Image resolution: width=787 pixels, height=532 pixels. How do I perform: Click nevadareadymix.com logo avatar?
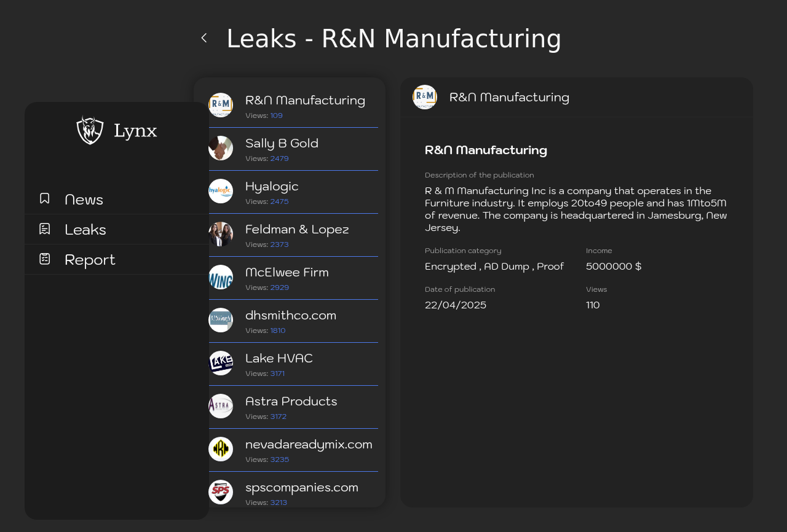(x=221, y=449)
